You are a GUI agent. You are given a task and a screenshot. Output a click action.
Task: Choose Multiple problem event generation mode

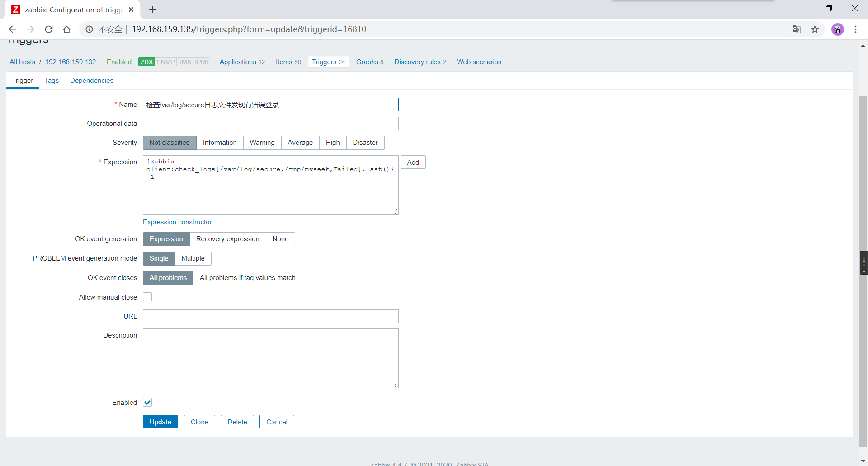(x=193, y=258)
